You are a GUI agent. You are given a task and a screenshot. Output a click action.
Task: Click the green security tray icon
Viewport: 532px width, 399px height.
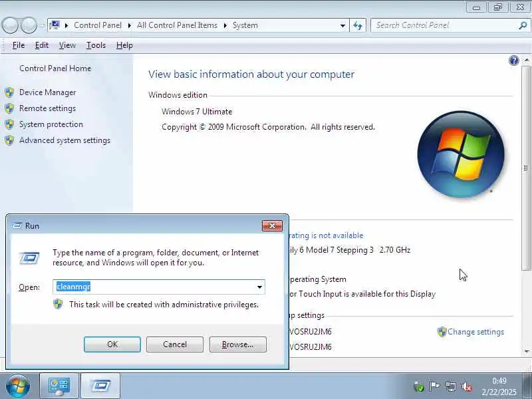point(419,387)
